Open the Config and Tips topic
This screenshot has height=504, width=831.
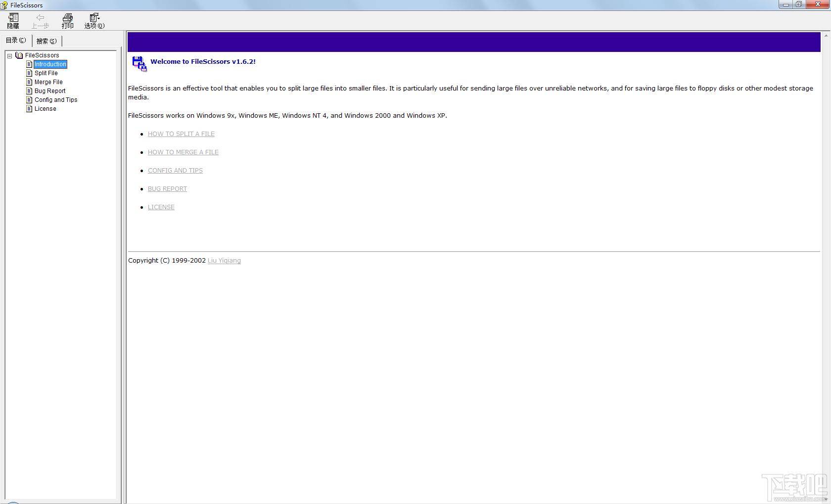tap(56, 100)
